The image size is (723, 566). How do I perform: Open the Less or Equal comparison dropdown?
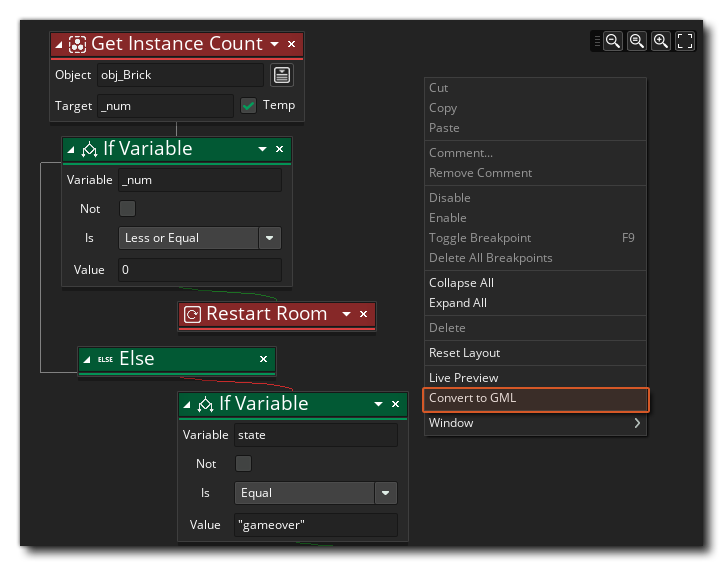[269, 238]
